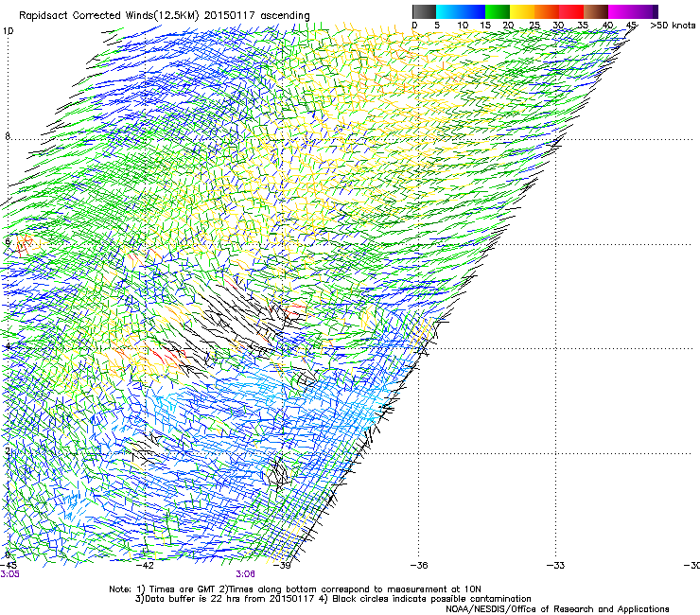
Task: Select the red 30-35 knots color swatch
Action: click(571, 11)
